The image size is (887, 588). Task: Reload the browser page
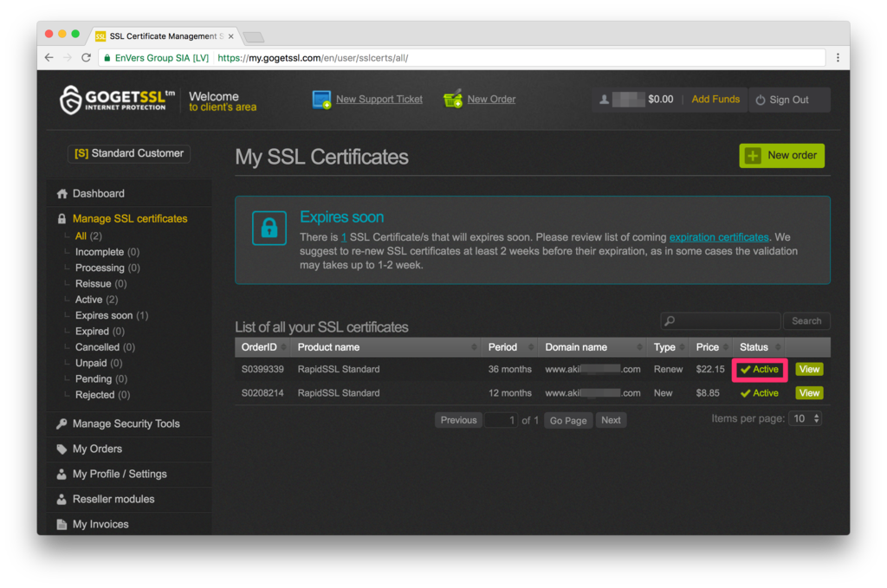[x=86, y=58]
